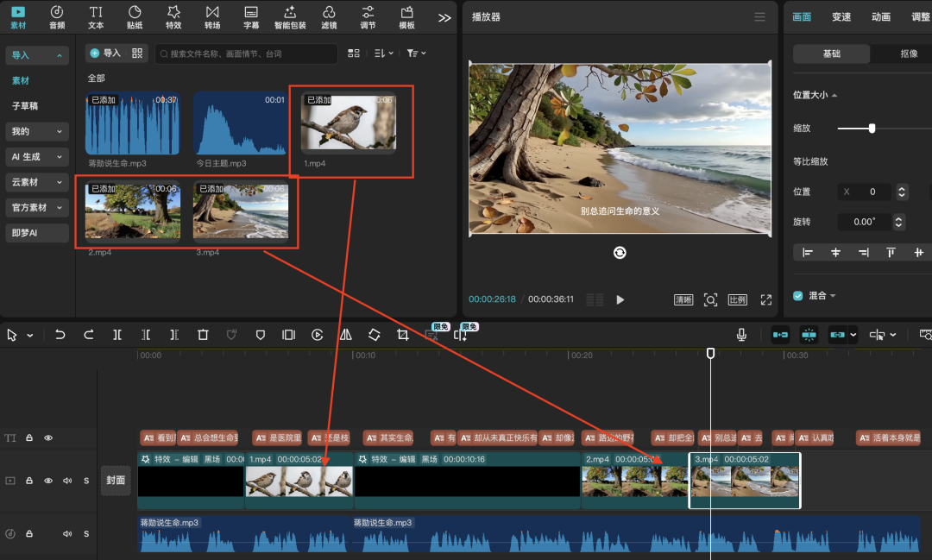Click the 导入 import button
The width and height of the screenshot is (932, 560).
tap(105, 53)
